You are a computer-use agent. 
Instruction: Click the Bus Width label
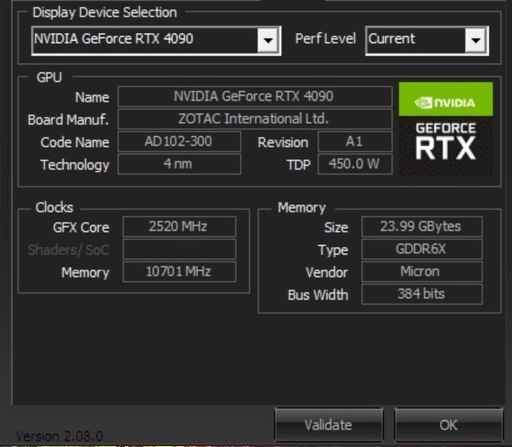[x=318, y=295]
